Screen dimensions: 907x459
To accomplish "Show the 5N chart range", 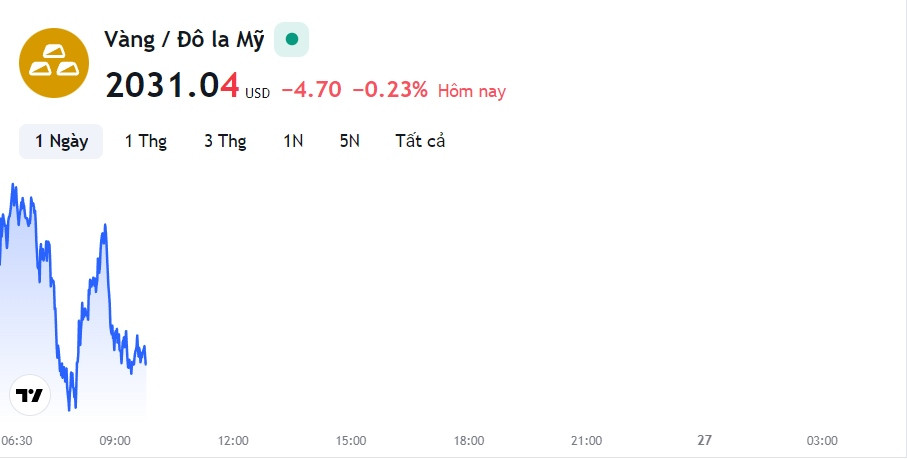I will (x=349, y=141).
